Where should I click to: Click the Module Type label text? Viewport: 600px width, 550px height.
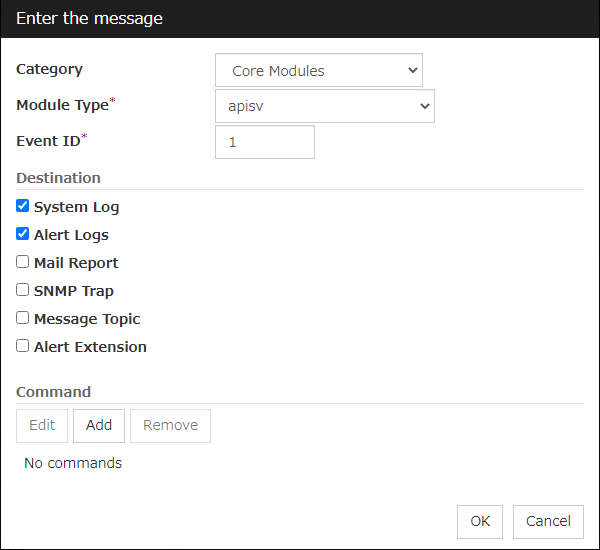tap(62, 106)
